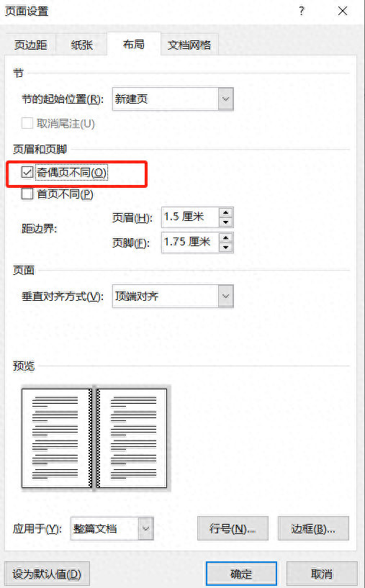Click 设为默认值 button
365x588 pixels.
[x=47, y=574]
